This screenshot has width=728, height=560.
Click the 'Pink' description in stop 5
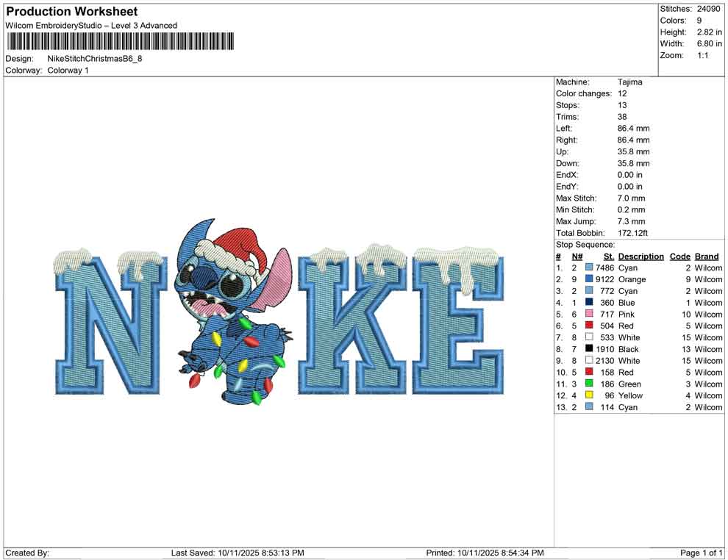click(x=627, y=314)
